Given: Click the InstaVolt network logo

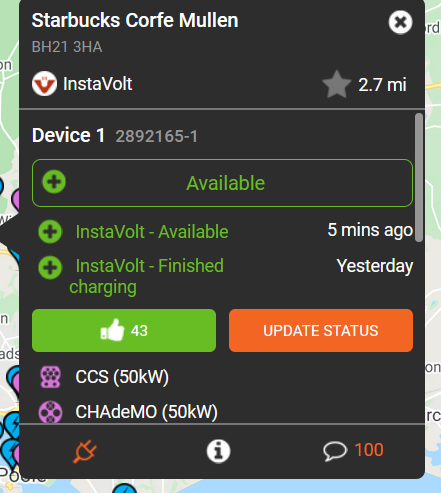Looking at the screenshot, I should 44,84.
